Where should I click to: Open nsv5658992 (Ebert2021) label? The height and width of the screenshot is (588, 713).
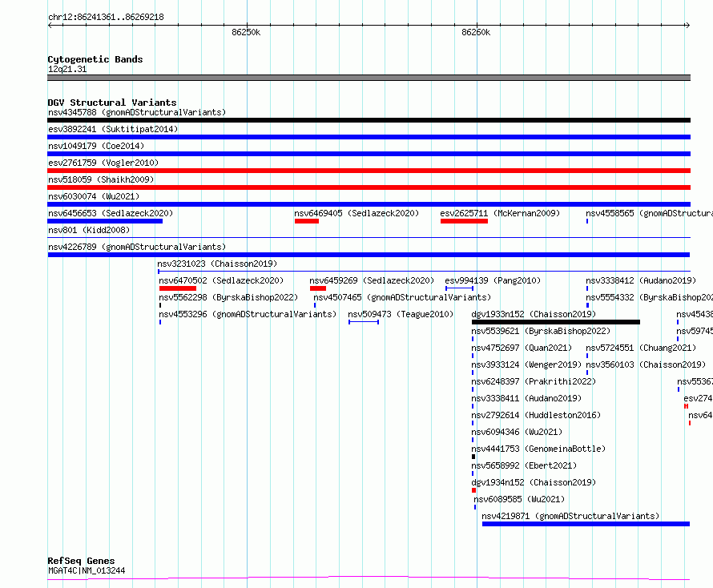(524, 465)
